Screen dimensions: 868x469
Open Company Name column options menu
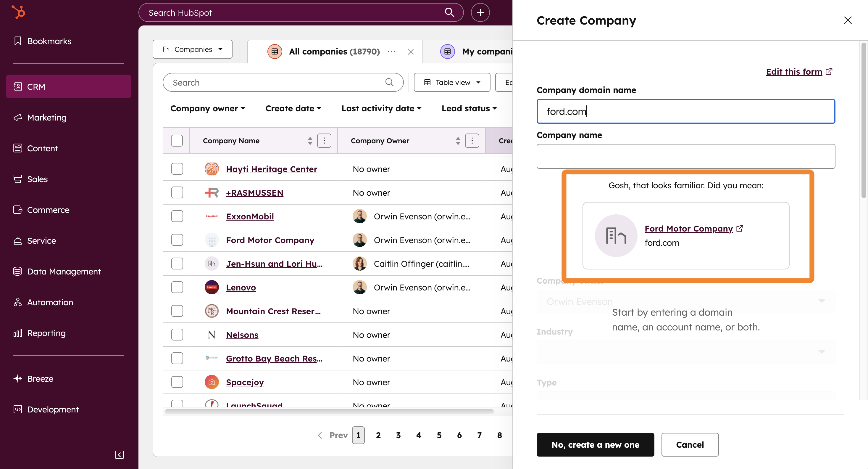click(324, 141)
